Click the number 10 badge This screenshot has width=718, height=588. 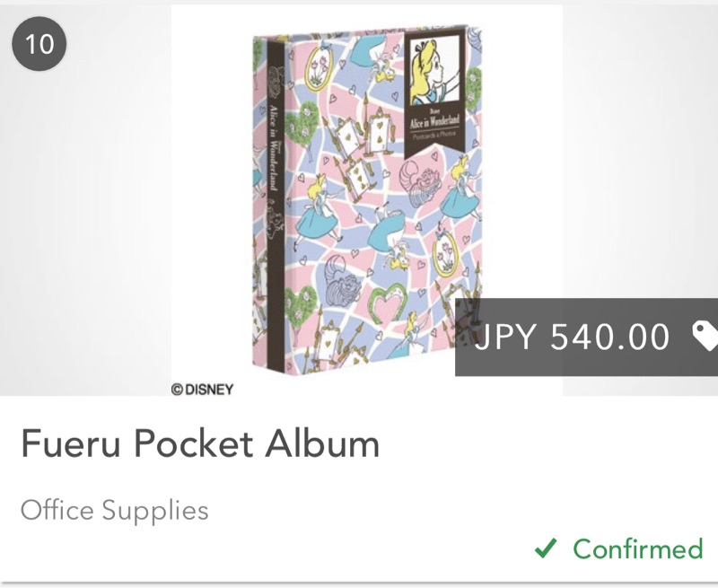click(39, 43)
